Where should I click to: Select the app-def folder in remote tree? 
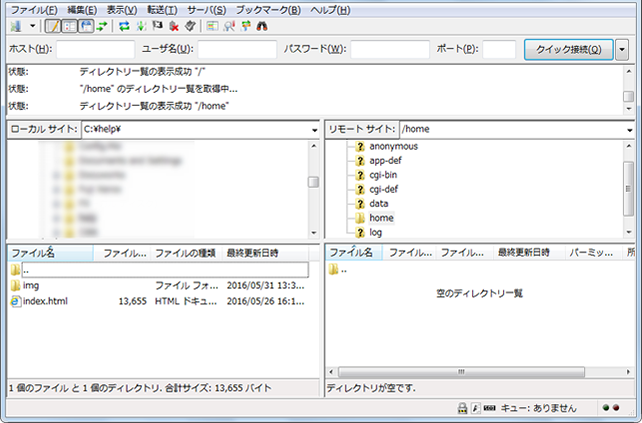385,161
